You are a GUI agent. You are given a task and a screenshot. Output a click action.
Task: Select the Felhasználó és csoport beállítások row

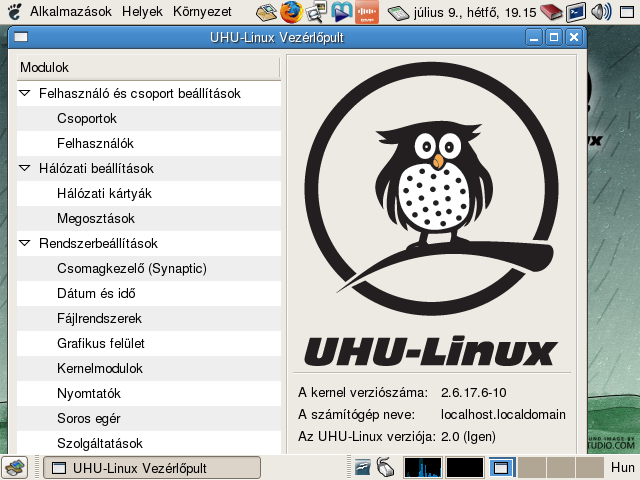click(149, 93)
